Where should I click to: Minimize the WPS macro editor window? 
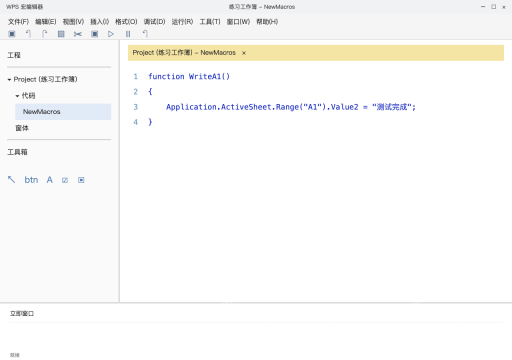click(x=483, y=7)
